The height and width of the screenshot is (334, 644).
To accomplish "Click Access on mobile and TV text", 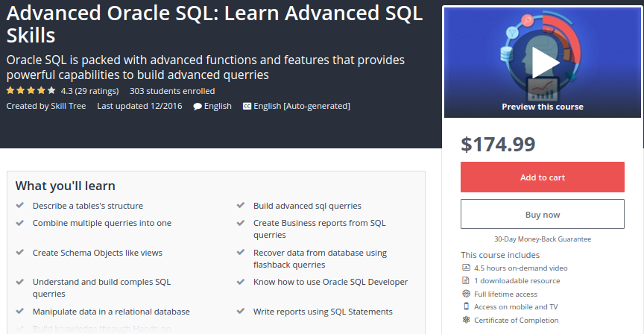I will click(516, 307).
